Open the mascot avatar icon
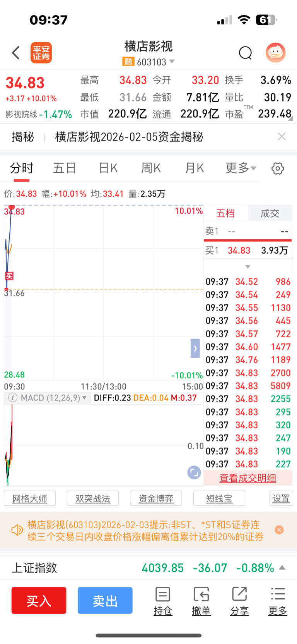The height and width of the screenshot is (644, 297). (x=275, y=53)
